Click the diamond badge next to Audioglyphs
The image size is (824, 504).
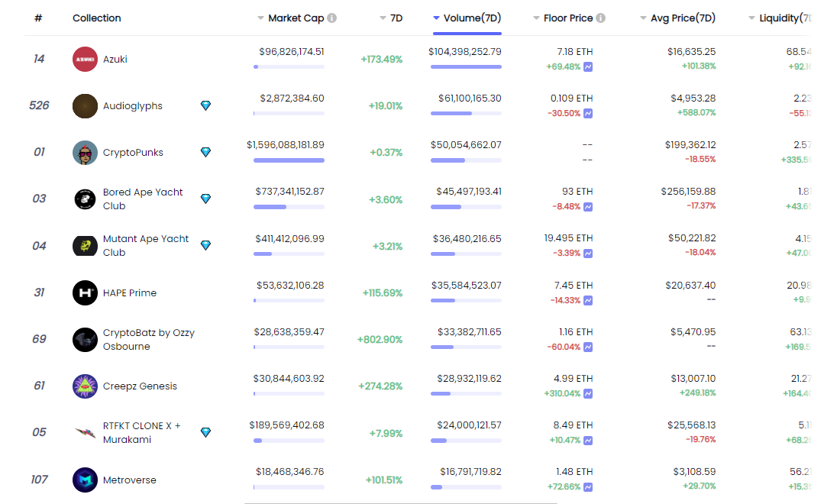tap(206, 105)
